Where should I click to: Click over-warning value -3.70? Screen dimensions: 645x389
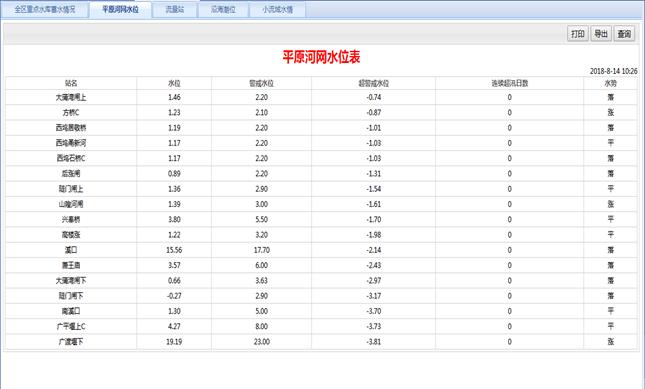374,311
